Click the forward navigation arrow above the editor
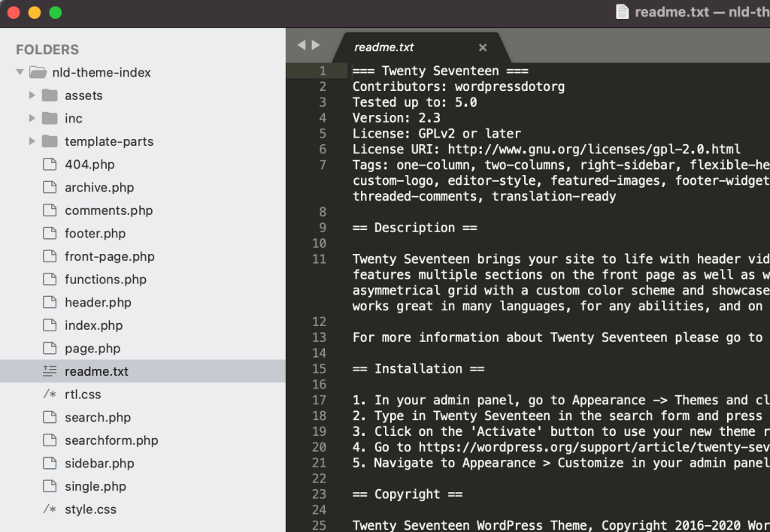Screen dimensions: 770x532 tap(315, 44)
